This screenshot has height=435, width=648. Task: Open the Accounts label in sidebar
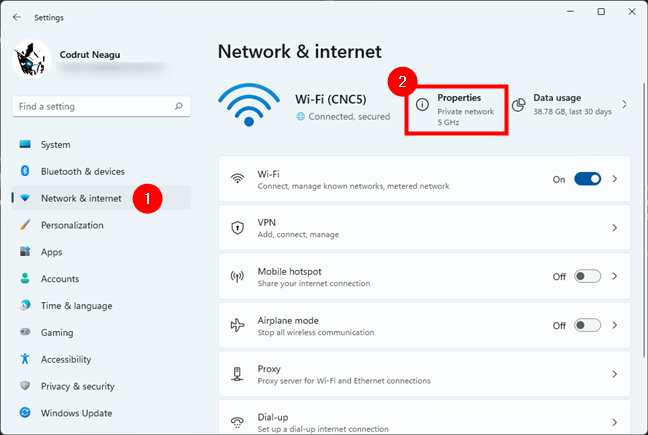(60, 279)
